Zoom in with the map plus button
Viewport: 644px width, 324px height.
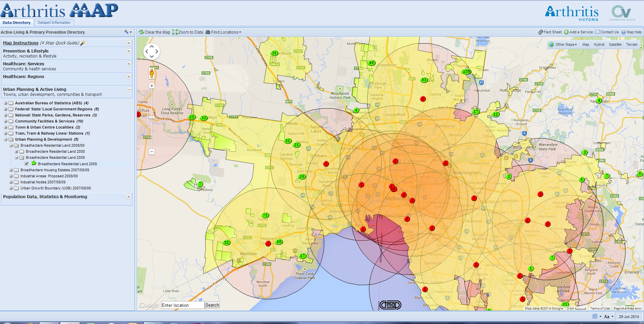pos(152,86)
